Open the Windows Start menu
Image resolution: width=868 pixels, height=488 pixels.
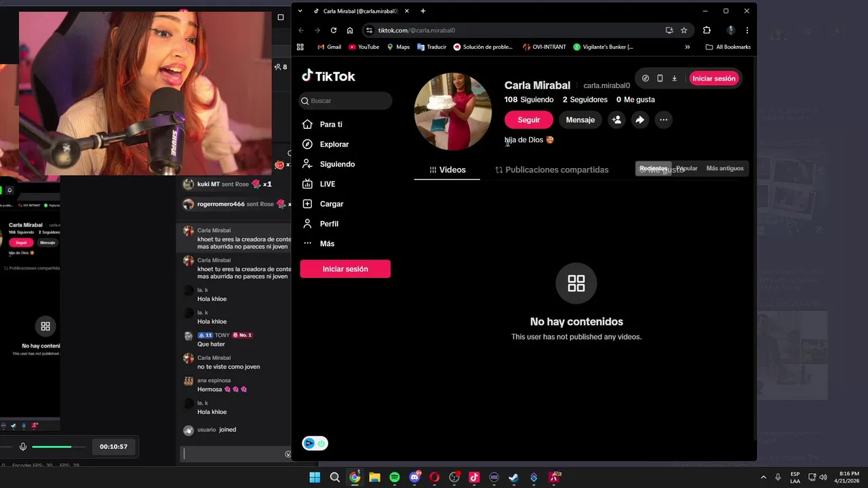[315, 477]
